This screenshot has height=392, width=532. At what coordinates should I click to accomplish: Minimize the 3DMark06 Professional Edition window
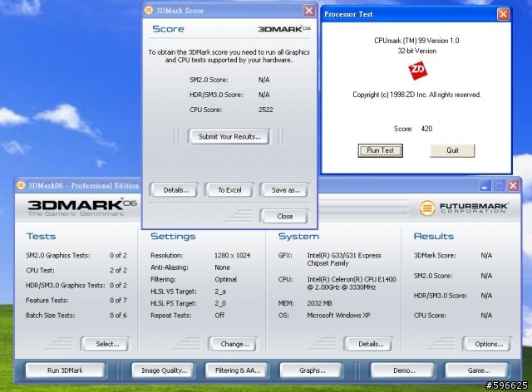485,185
